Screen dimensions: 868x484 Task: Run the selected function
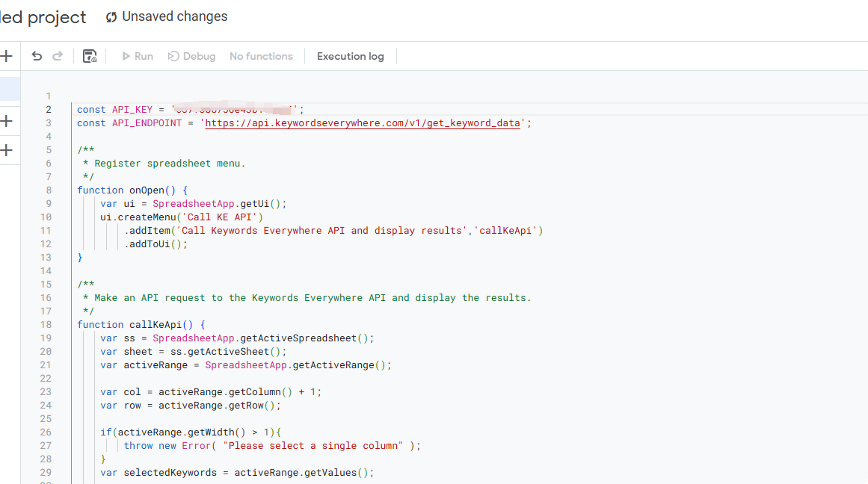tap(138, 56)
